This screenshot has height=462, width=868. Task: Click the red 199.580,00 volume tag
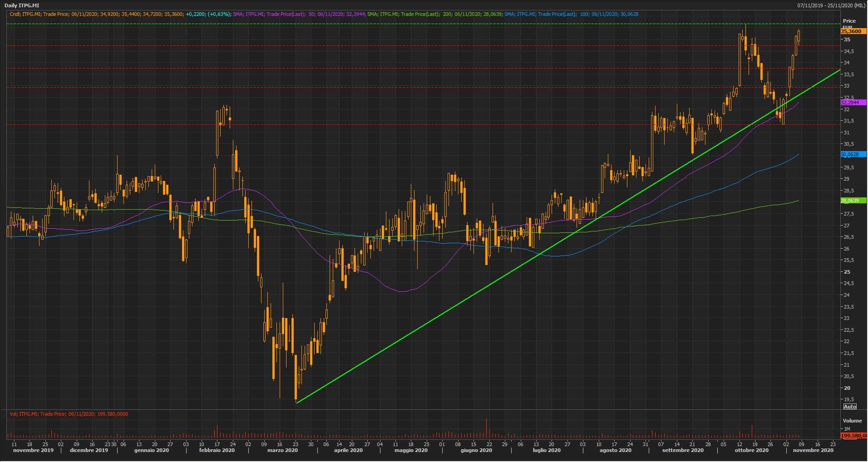[853, 436]
